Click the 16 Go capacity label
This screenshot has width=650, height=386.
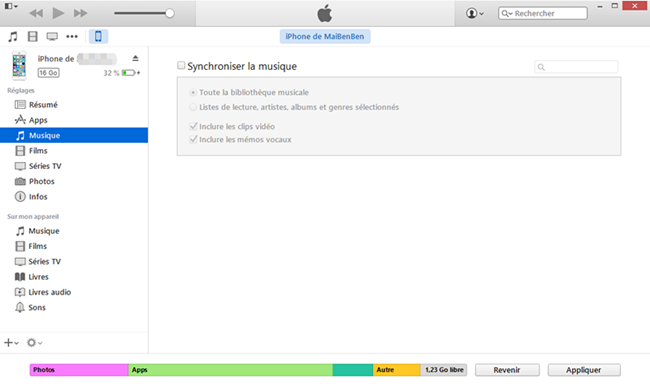coord(49,73)
